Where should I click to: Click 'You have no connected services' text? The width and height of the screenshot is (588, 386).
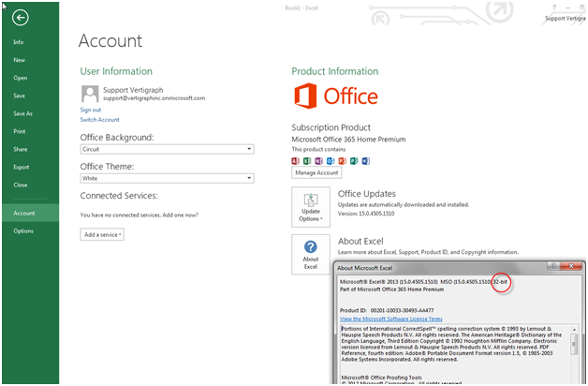pos(140,215)
